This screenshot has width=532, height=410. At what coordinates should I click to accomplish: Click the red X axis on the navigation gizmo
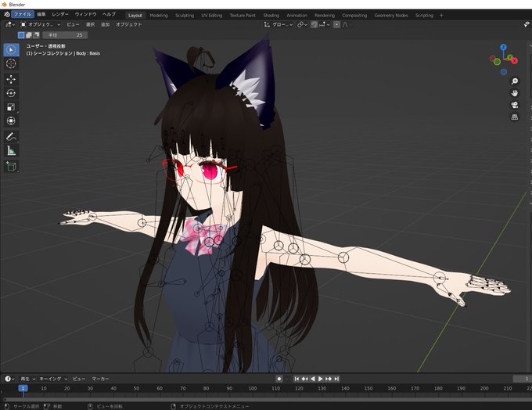[515, 61]
